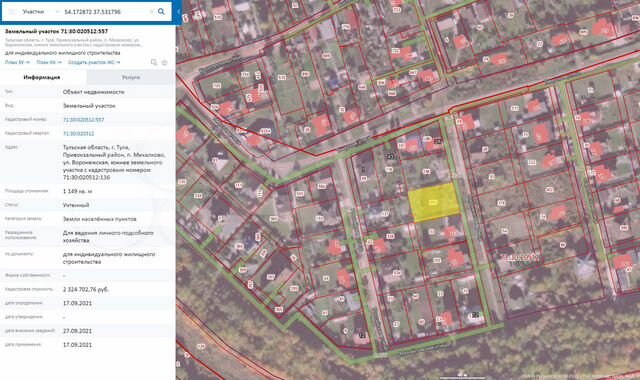Screen dimensions: 640x380
Task: Click the red-roofed building 103 below highlighted parcel
Action: [x=451, y=233]
